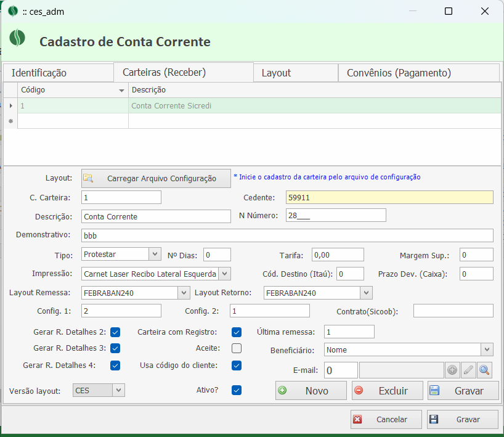Open the Layout Retorno dropdown
Screen dimensions: 504x437
point(366,293)
